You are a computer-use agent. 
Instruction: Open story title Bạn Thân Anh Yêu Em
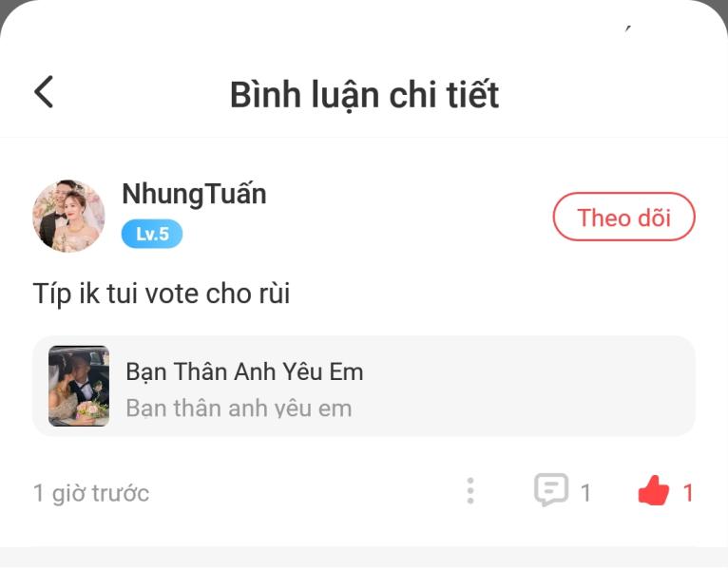pyautogui.click(x=244, y=371)
